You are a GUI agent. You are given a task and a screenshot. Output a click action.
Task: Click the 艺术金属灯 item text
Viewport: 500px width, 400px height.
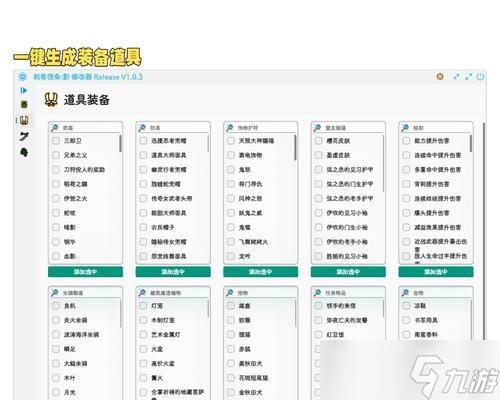coord(166,334)
